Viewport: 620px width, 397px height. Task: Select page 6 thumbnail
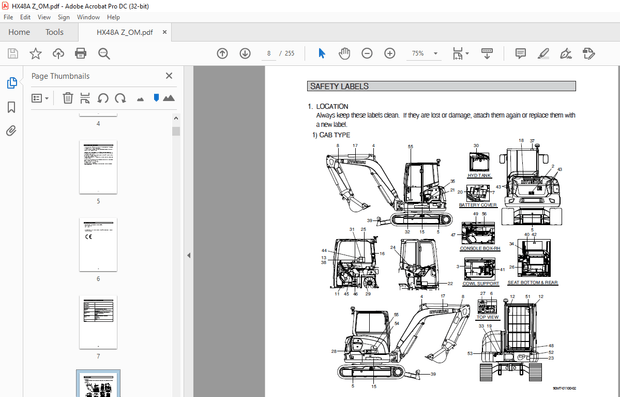click(x=98, y=244)
